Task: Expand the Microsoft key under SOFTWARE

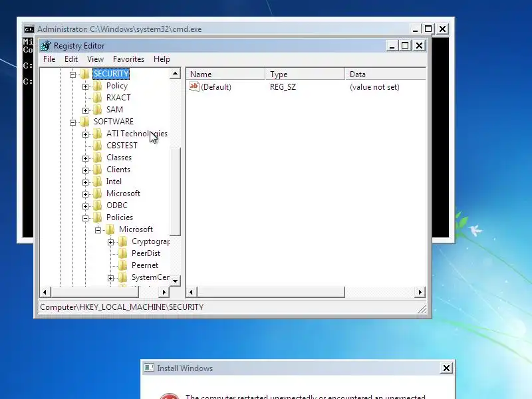Action: pos(85,194)
